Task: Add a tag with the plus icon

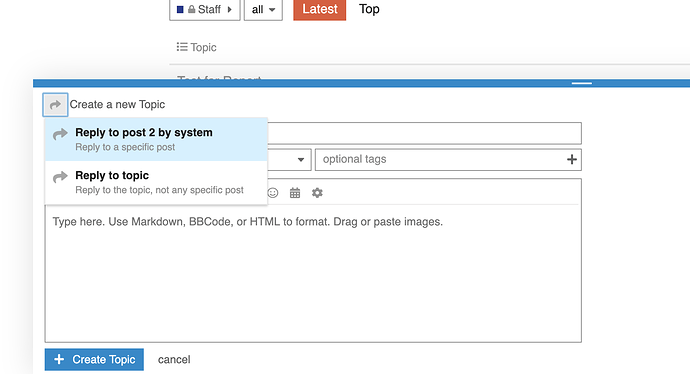Action: (572, 159)
